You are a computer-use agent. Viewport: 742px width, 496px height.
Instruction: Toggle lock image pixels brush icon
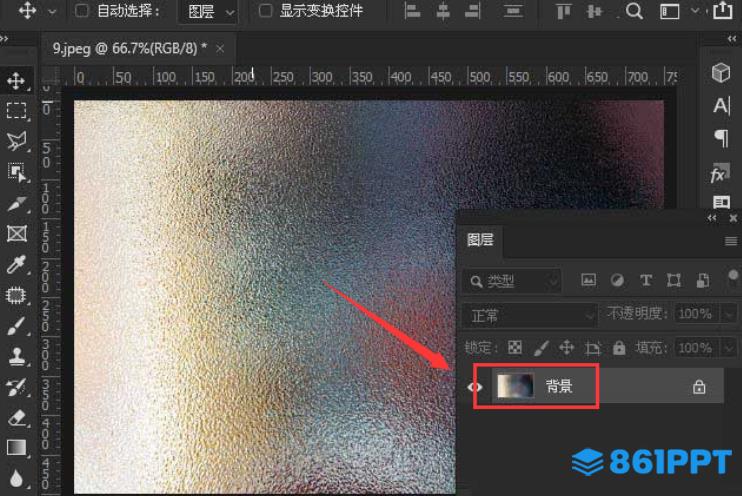[x=541, y=348]
